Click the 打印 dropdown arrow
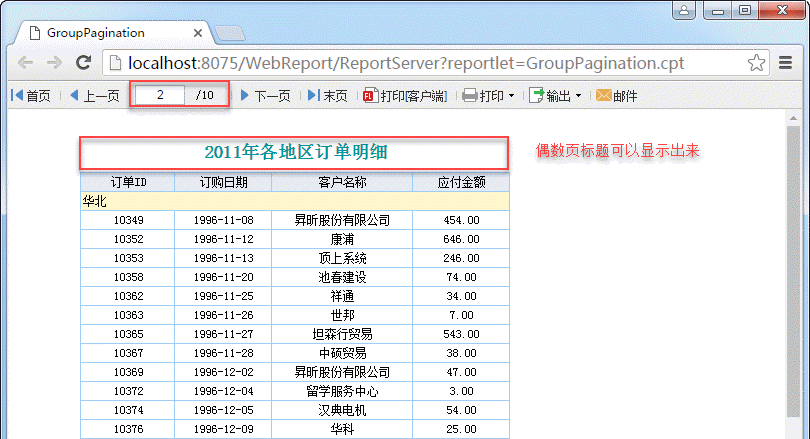Image resolution: width=810 pixels, height=439 pixels. click(x=511, y=96)
